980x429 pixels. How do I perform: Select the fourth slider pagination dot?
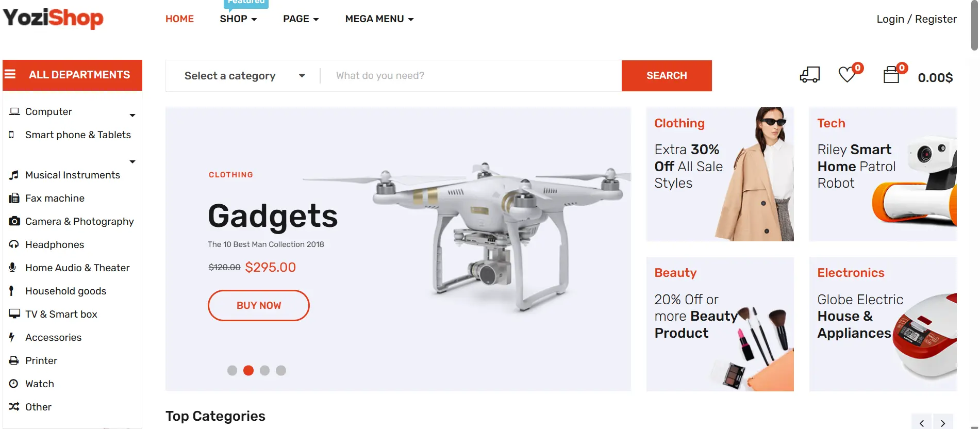pyautogui.click(x=281, y=370)
